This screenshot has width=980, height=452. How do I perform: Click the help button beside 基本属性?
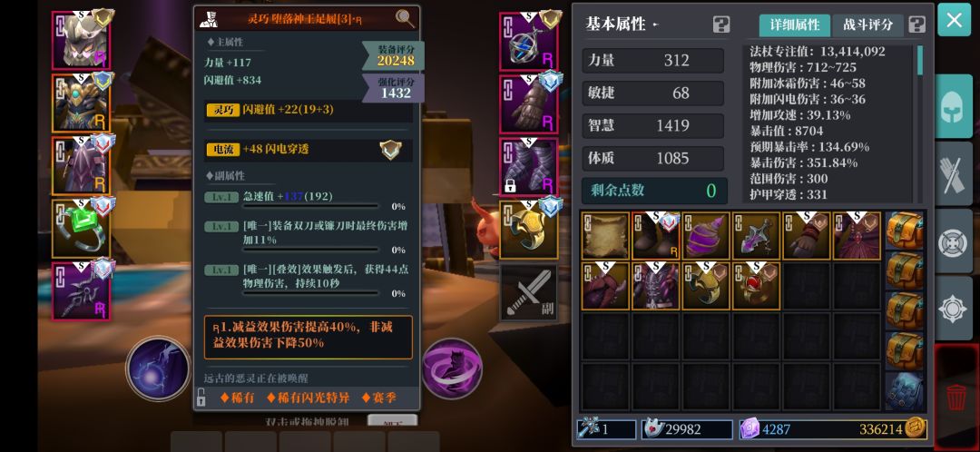[x=721, y=25]
